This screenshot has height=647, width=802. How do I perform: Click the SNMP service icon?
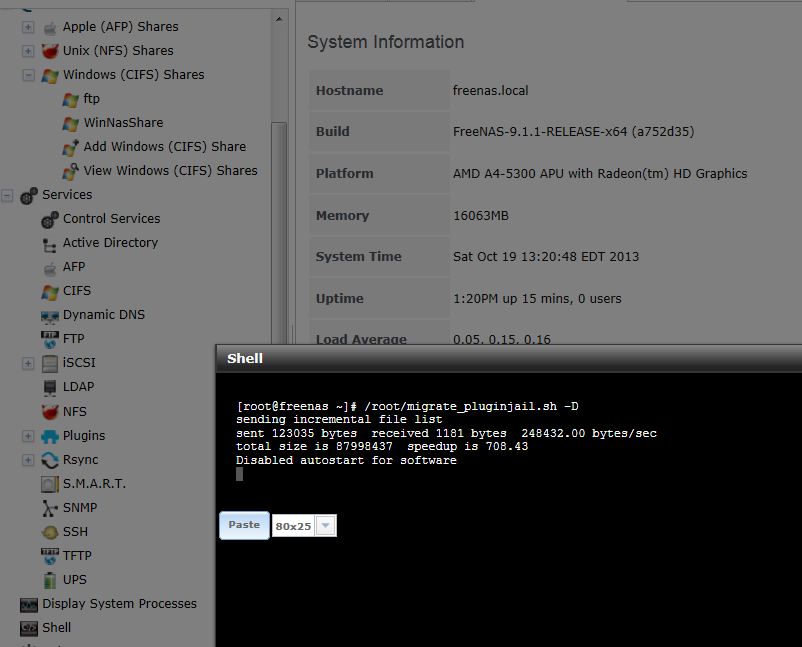tap(50, 508)
